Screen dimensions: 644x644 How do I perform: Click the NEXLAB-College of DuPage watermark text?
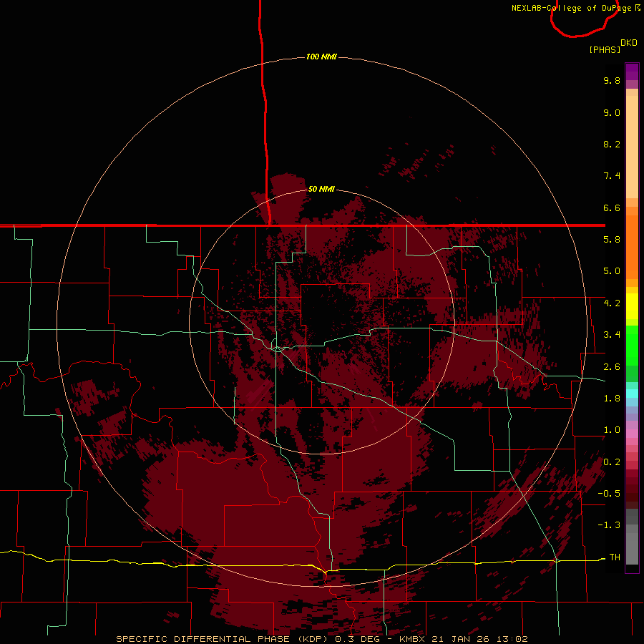point(576,8)
